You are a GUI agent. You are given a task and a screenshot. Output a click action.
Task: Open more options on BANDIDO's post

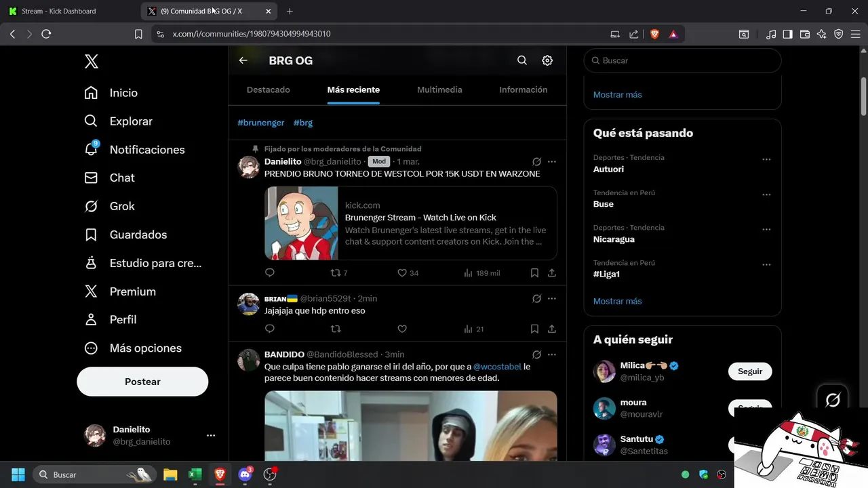click(552, 354)
